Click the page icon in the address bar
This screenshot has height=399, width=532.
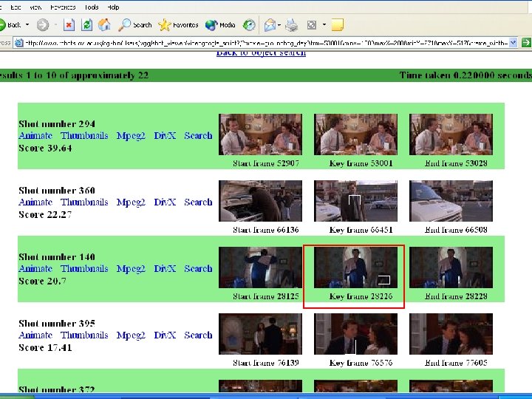coord(19,43)
